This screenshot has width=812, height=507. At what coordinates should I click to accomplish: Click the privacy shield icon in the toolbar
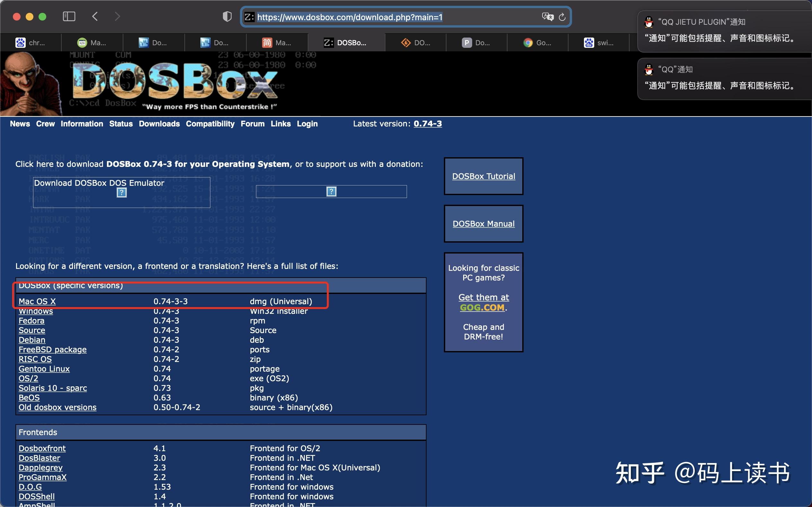tap(227, 16)
